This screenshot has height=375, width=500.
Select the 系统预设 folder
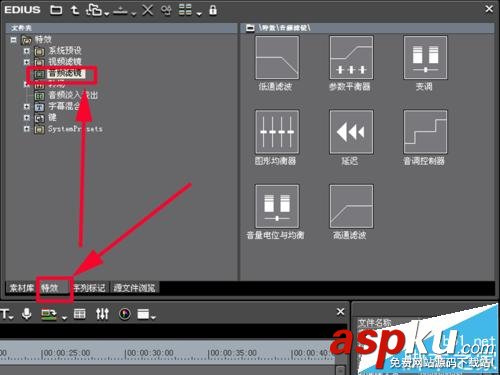click(x=65, y=51)
